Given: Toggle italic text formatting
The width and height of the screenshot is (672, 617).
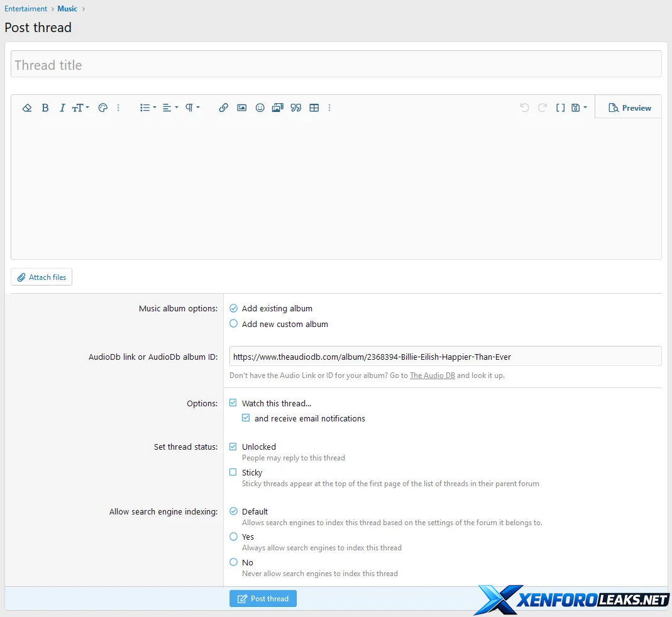Looking at the screenshot, I should (x=62, y=108).
